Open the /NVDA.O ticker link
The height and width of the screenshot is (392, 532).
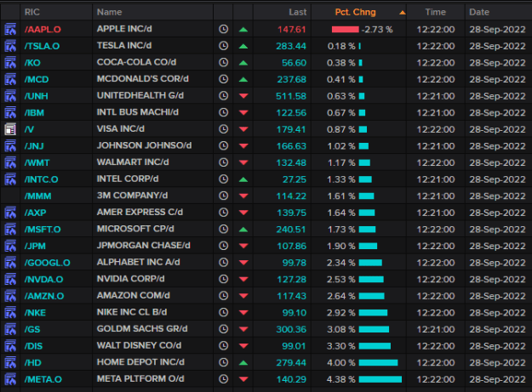[43, 280]
